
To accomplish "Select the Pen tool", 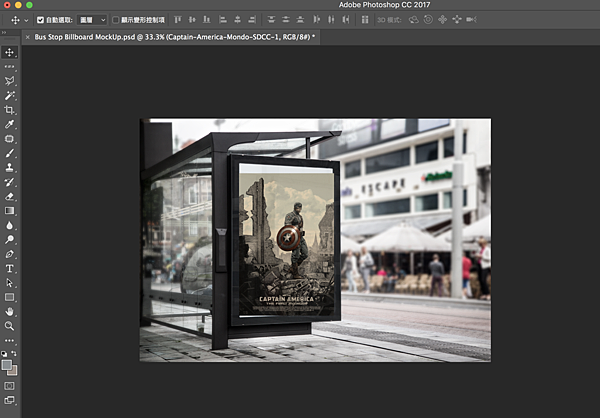I will (x=10, y=255).
